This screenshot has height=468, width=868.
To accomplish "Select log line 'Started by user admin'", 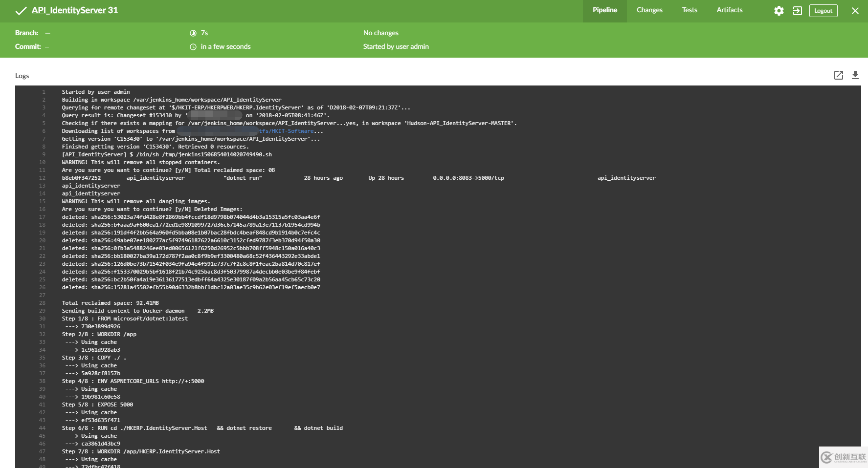I will tap(96, 92).
